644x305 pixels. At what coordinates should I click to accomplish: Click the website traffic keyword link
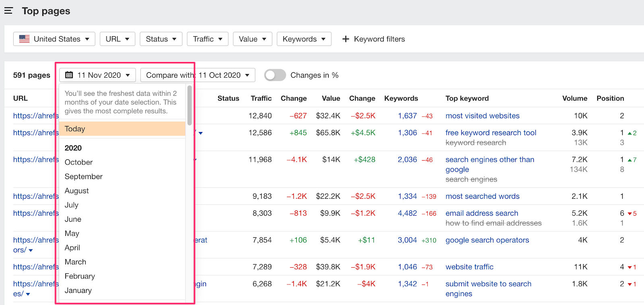click(469, 267)
